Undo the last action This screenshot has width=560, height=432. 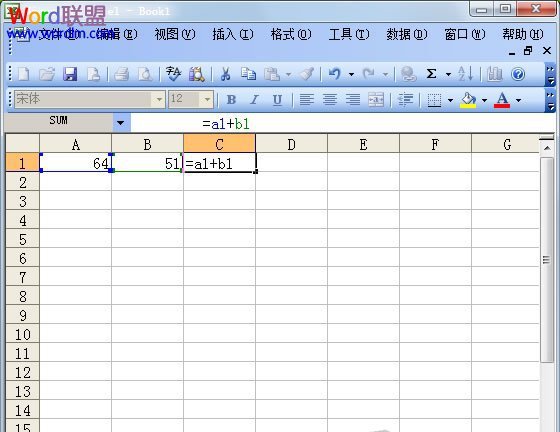tap(335, 74)
